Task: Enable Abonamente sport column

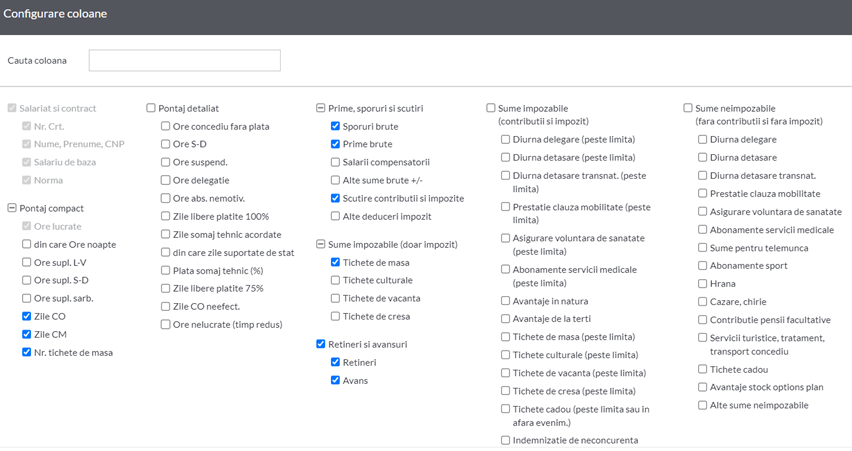Action: [703, 266]
